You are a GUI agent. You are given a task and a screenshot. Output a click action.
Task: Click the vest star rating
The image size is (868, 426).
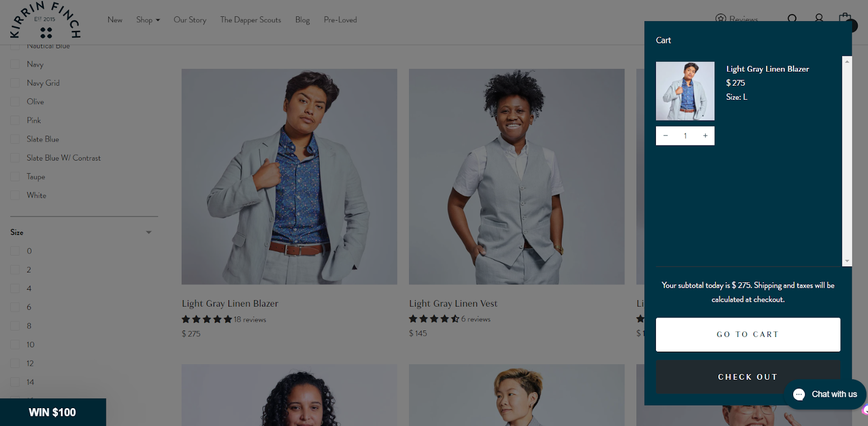point(434,319)
